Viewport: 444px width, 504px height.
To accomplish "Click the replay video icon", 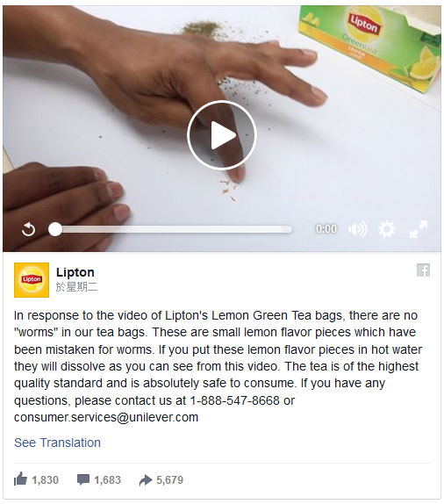I will (29, 229).
